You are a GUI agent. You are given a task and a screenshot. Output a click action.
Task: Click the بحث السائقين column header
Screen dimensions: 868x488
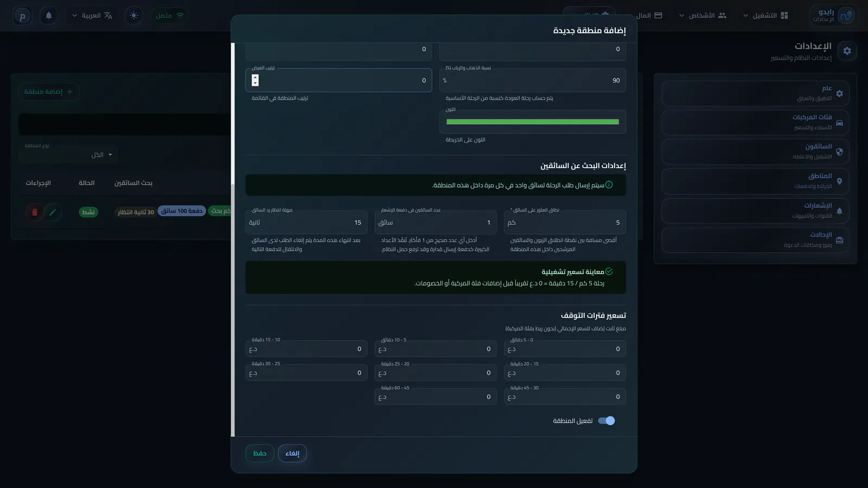133,183
